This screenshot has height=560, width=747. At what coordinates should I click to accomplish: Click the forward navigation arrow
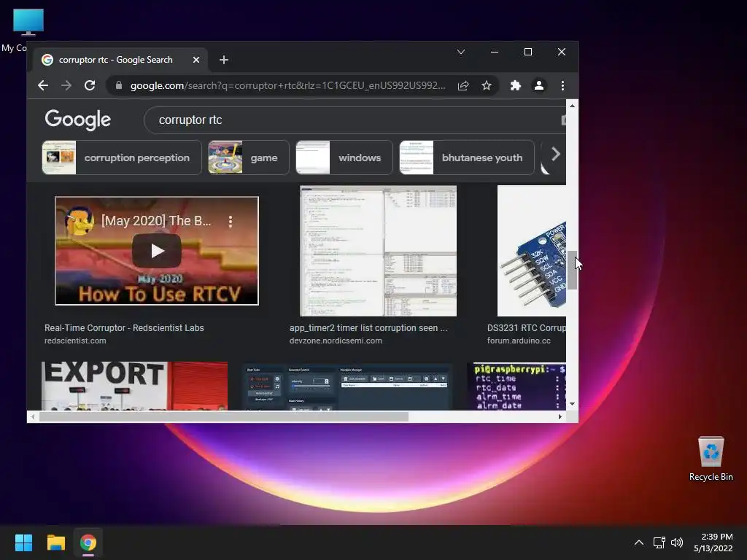tap(66, 86)
